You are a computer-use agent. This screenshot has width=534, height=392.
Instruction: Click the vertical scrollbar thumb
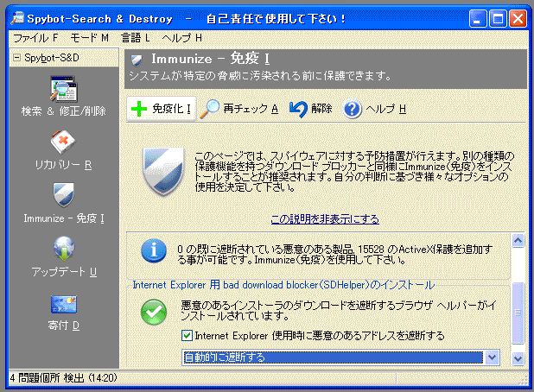coord(518,313)
